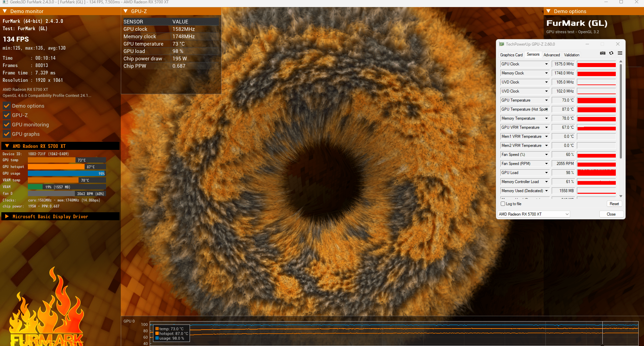Open the Fan Speed (%) sensor dropdown
The width and height of the screenshot is (644, 346).
pyautogui.click(x=546, y=155)
